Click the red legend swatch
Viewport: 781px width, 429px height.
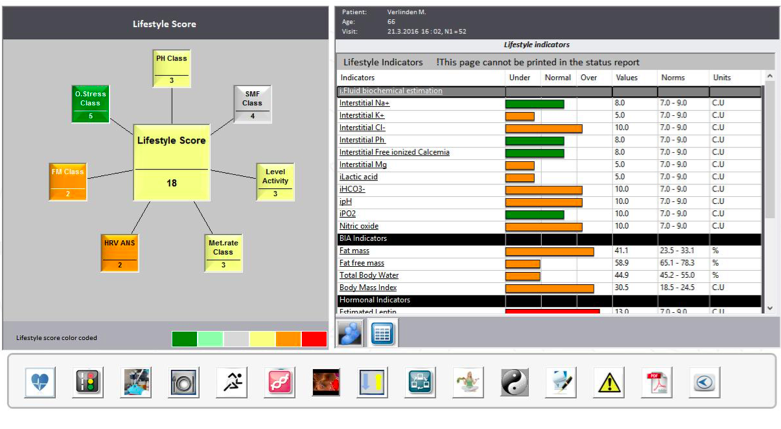(314, 339)
